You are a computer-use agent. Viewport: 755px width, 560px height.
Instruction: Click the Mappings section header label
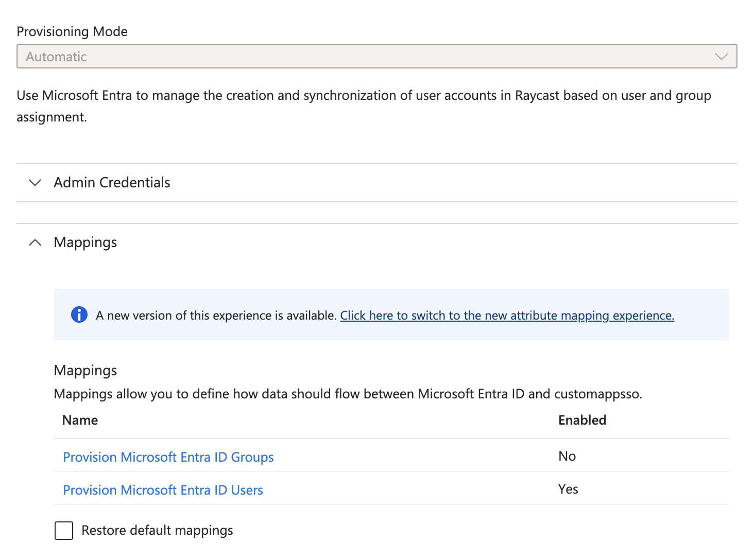coord(85,242)
